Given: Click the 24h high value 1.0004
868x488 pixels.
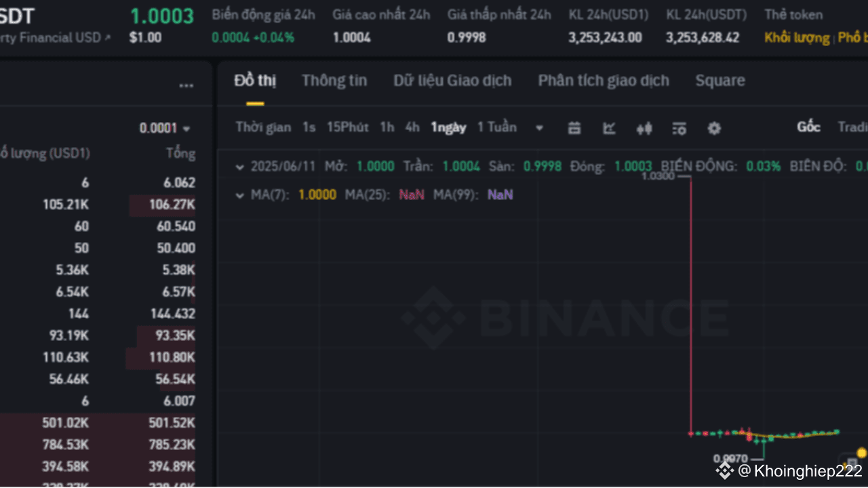Looking at the screenshot, I should coord(351,38).
